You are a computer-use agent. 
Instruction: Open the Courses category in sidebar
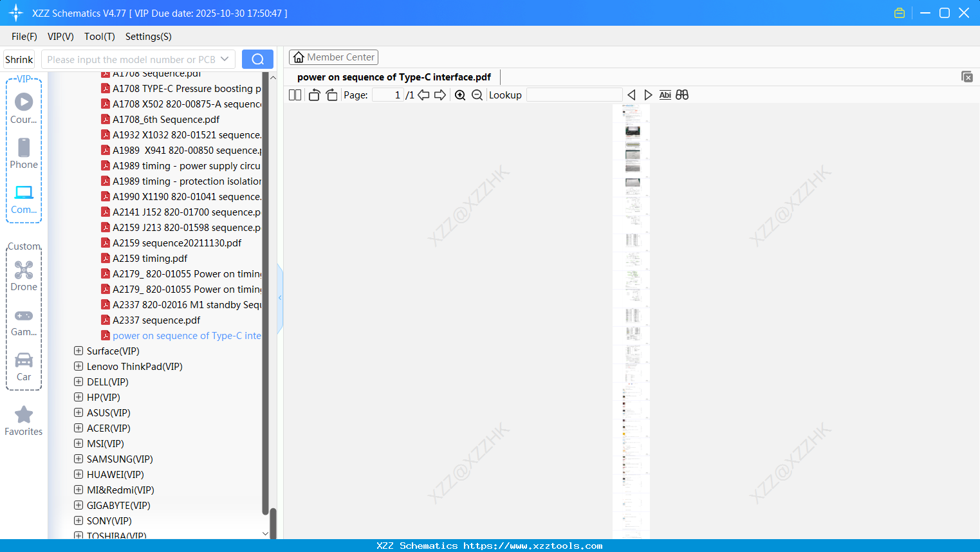[x=24, y=108]
